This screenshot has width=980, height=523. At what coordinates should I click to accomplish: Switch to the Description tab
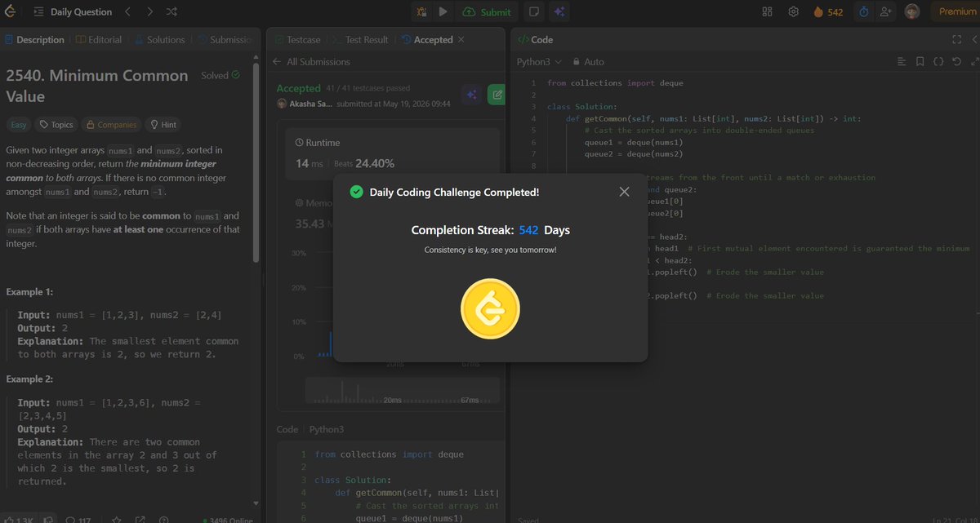coord(34,39)
